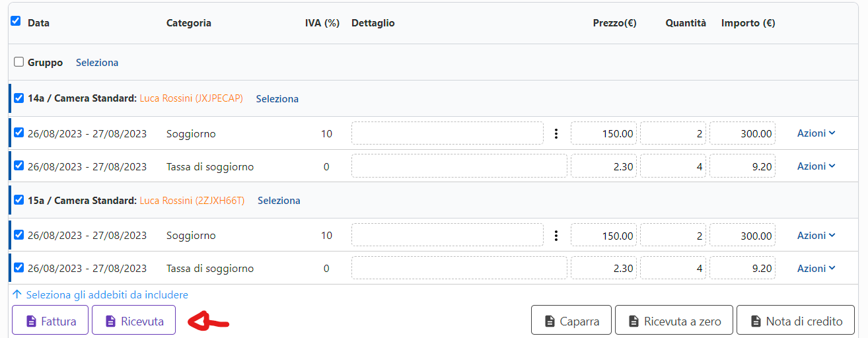Click the Nota di credito button
The width and height of the screenshot is (868, 338).
(x=796, y=321)
